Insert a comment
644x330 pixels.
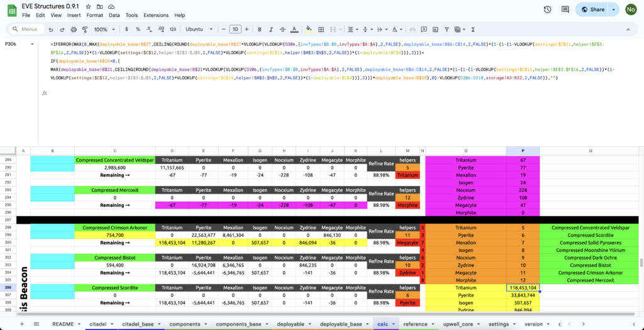[424, 30]
